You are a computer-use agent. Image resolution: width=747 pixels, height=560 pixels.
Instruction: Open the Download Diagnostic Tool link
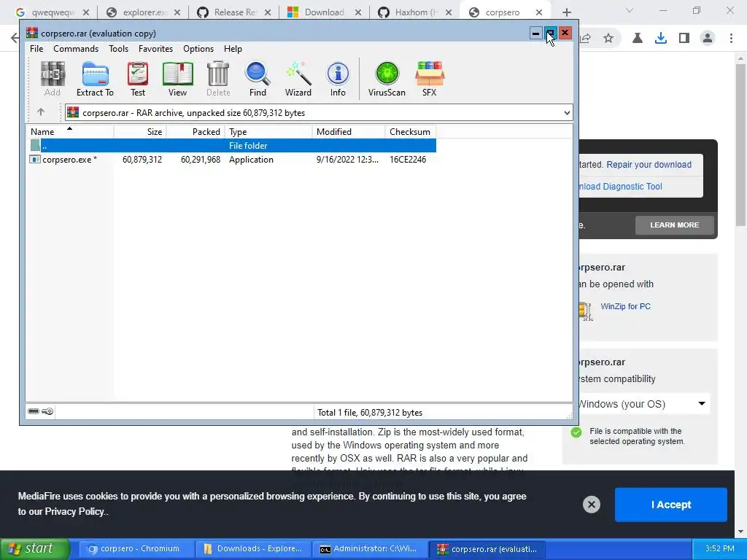[620, 186]
